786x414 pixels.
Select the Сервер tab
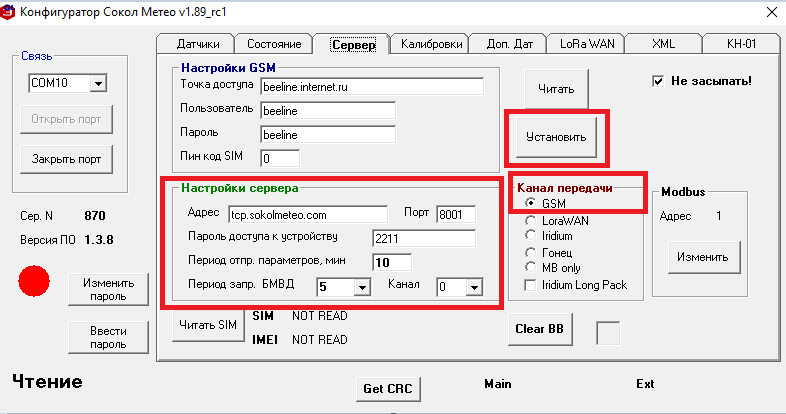tap(353, 45)
